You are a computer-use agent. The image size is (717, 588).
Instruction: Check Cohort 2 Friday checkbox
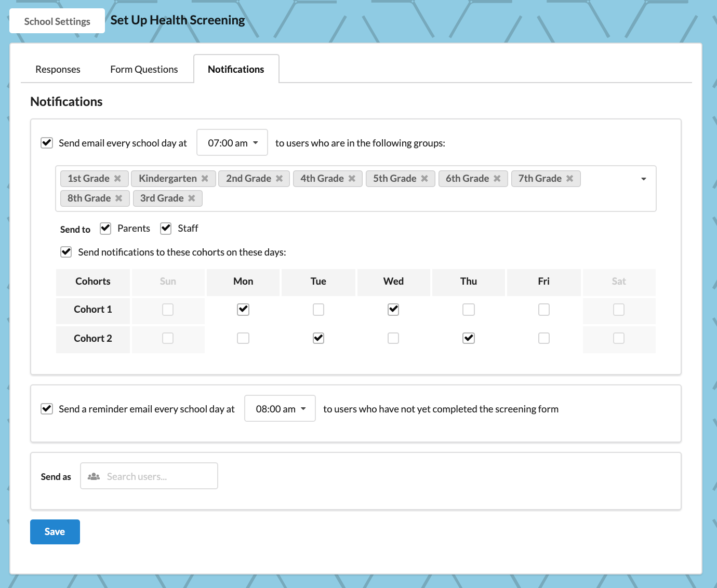pyautogui.click(x=544, y=338)
